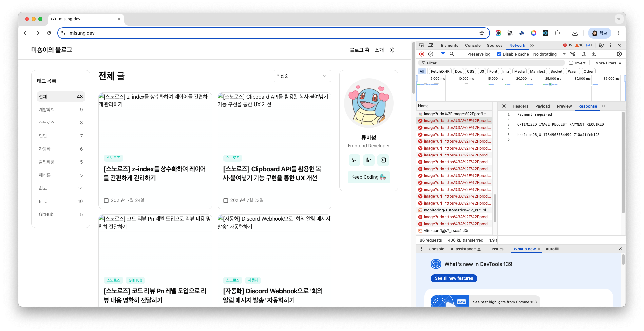
Task: Check the Invert filter checkbox
Action: [x=571, y=63]
